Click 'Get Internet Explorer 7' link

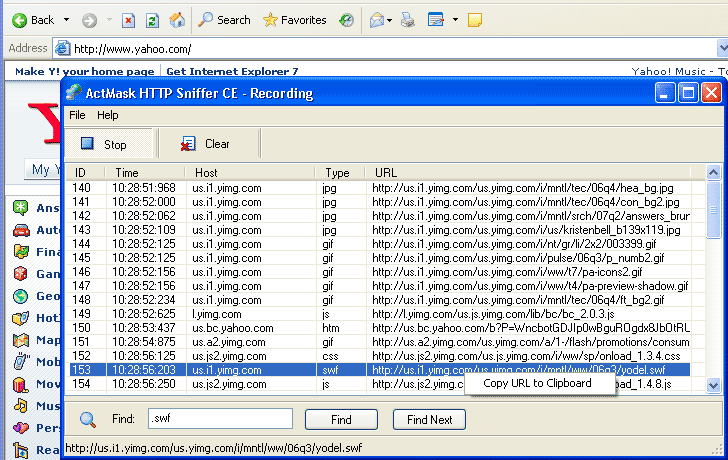(x=232, y=71)
